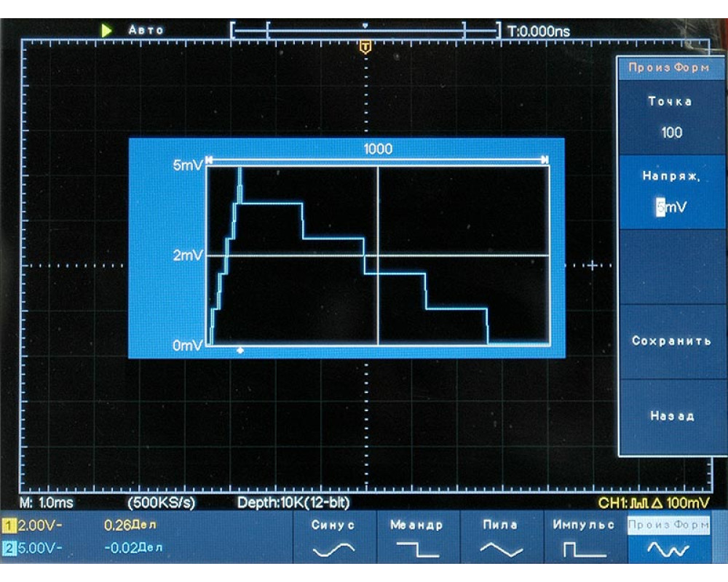This screenshot has width=728, height=582.
Task: Select the square wave icon under Меандр
Action: tap(418, 551)
